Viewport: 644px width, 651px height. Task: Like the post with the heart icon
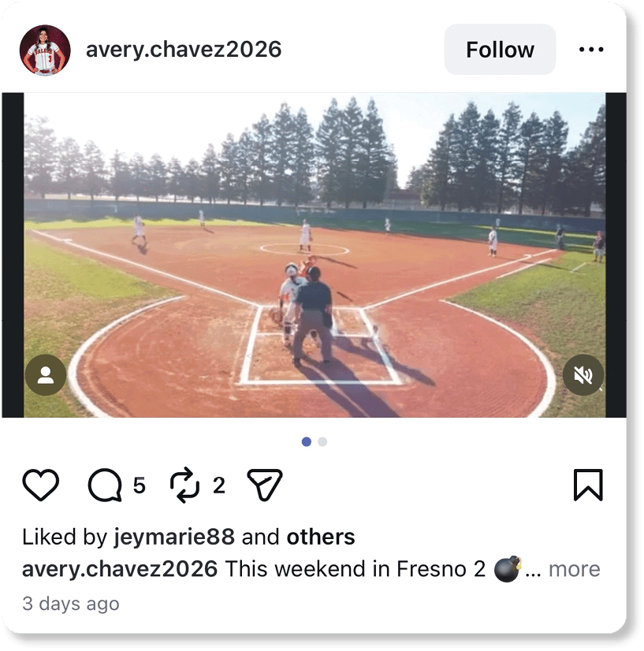tap(40, 485)
